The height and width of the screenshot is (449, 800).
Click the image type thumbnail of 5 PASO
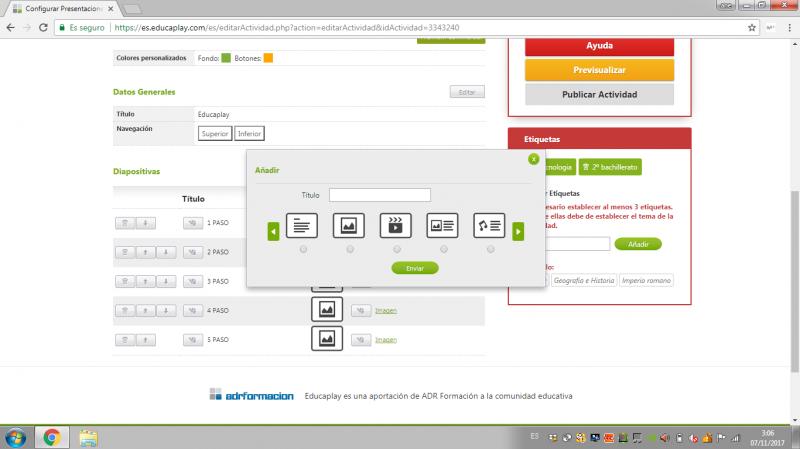327,338
